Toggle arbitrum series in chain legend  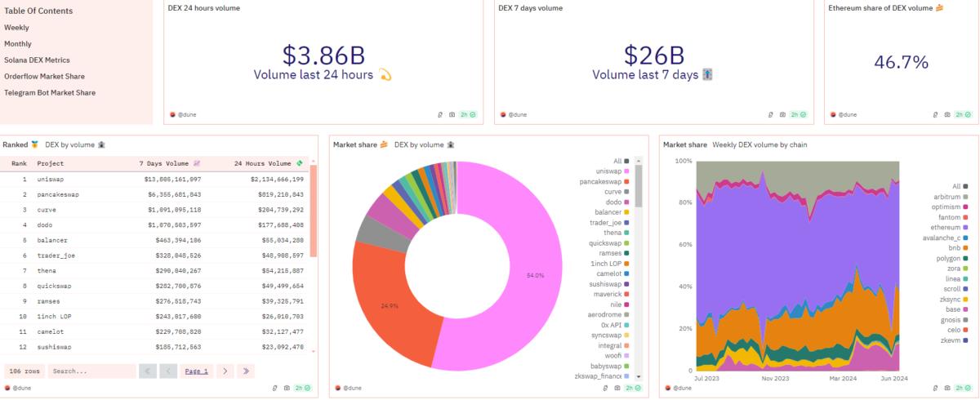951,197
